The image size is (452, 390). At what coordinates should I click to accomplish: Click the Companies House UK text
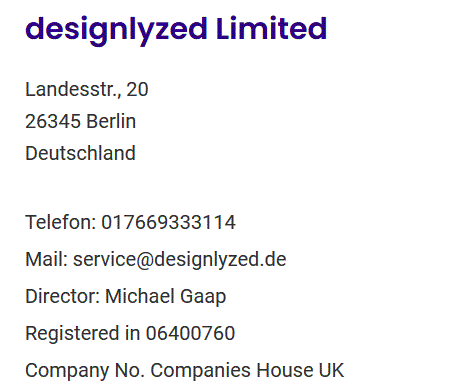[x=247, y=371]
